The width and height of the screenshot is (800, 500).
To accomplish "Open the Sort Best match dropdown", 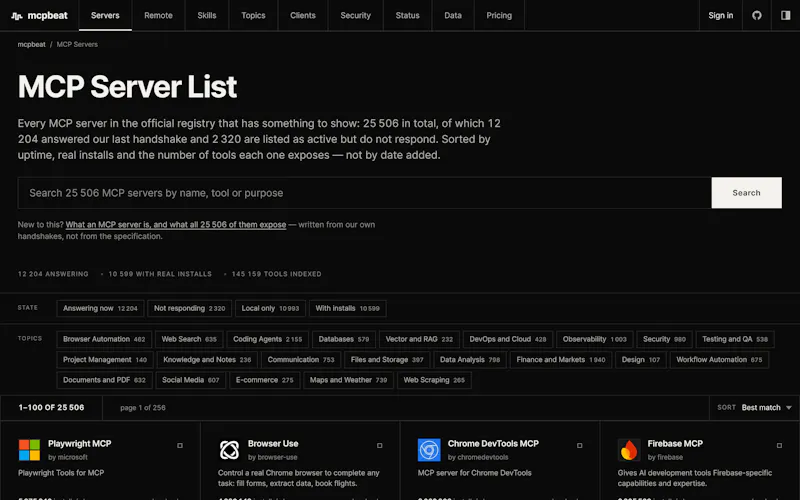I will pos(755,408).
